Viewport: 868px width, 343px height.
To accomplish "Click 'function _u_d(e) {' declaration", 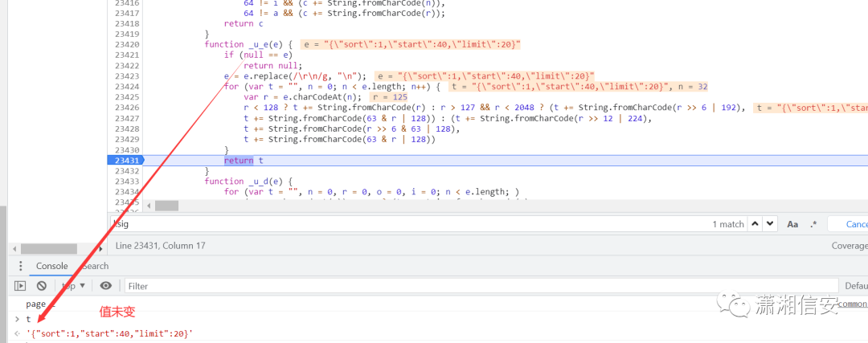I will 248,182.
